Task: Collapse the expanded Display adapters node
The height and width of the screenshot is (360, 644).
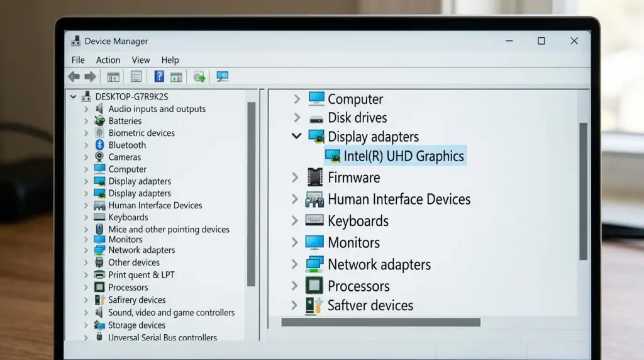Action: (x=297, y=135)
